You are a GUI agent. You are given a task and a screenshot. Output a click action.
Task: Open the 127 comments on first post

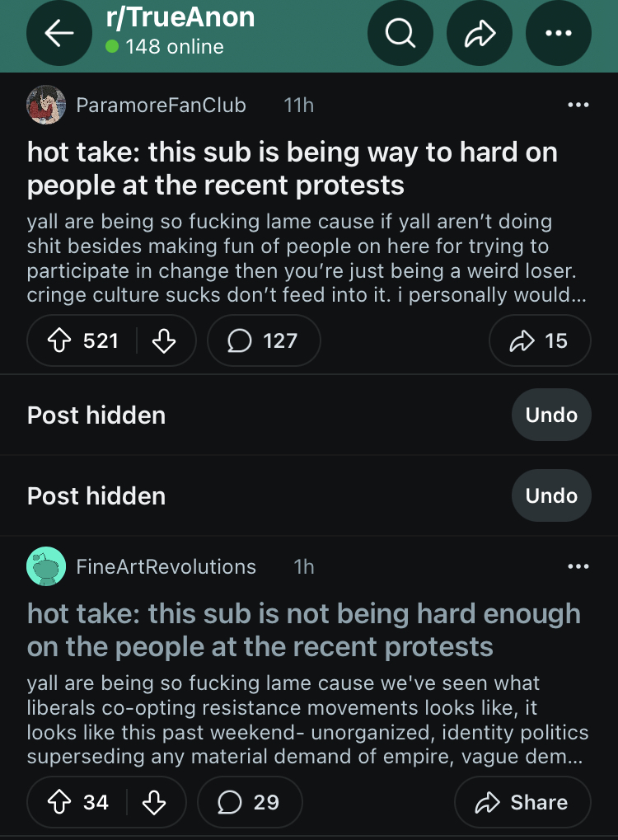tap(263, 340)
